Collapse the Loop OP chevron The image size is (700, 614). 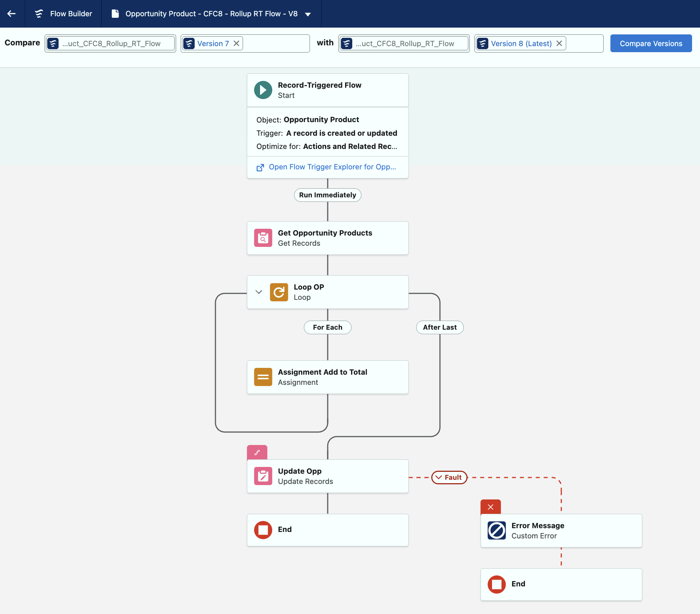coord(259,292)
